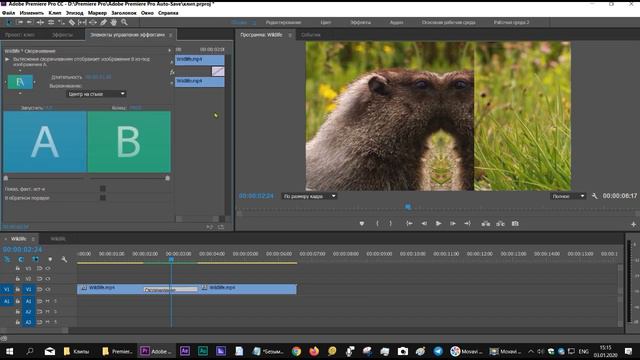Open Chrome from the taskbar
The height and width of the screenshot is (360, 640).
[x=296, y=351]
